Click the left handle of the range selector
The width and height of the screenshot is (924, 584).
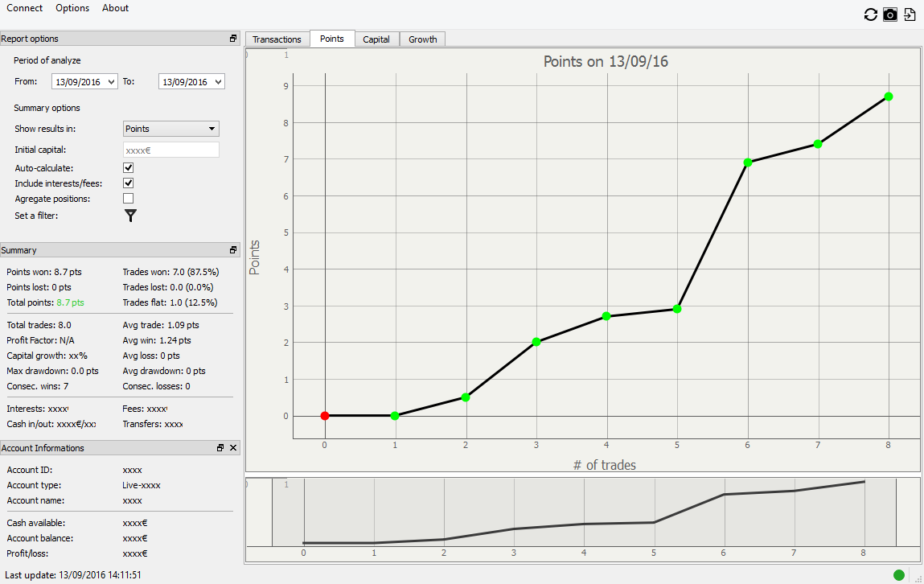pos(273,512)
